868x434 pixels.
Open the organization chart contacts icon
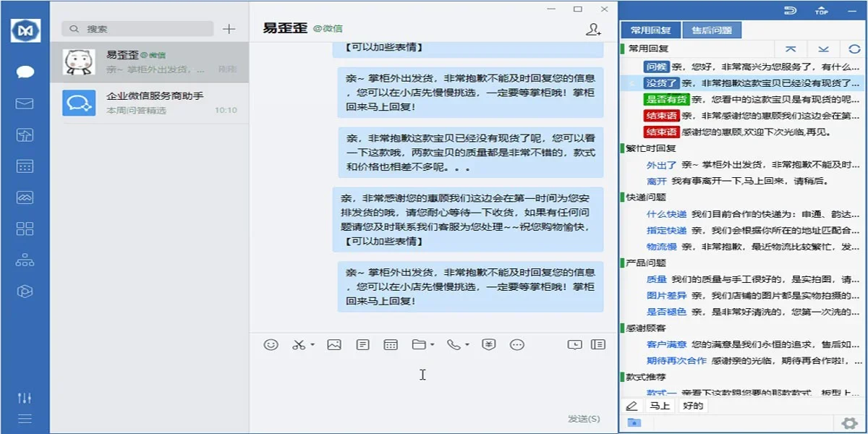(25, 260)
